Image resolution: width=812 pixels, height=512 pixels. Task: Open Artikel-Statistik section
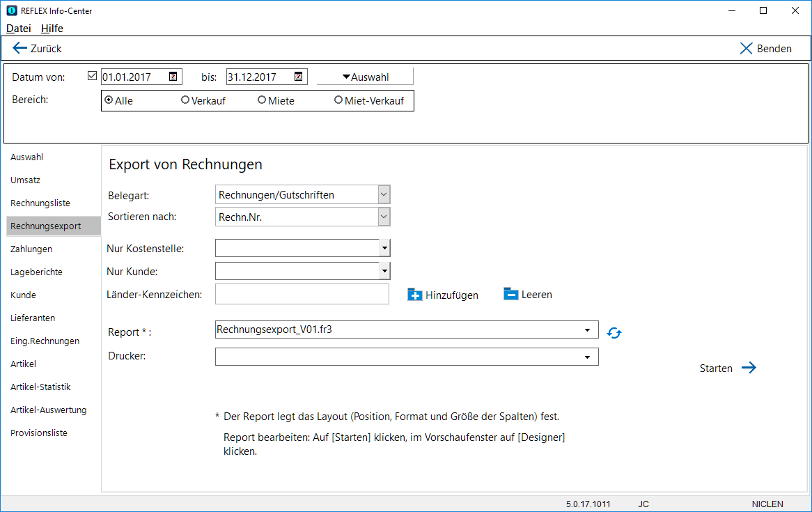click(x=40, y=387)
